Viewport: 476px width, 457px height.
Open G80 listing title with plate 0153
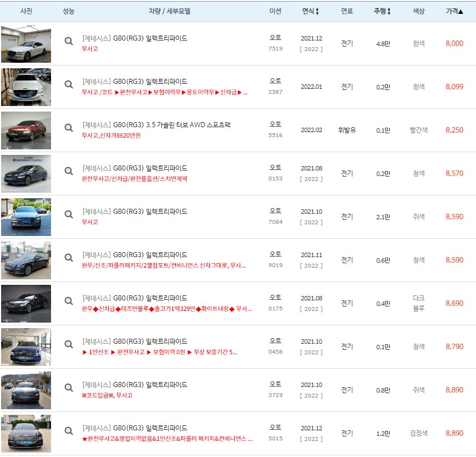point(135,168)
